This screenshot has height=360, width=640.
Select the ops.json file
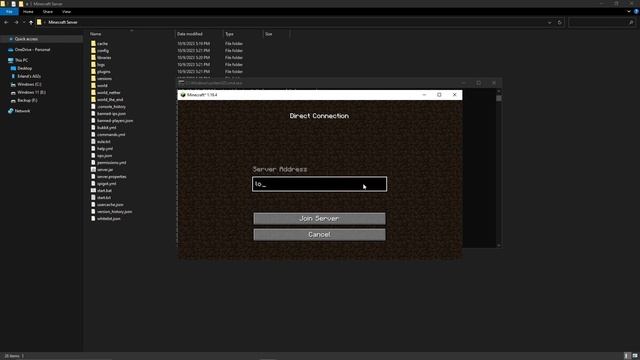(104, 156)
